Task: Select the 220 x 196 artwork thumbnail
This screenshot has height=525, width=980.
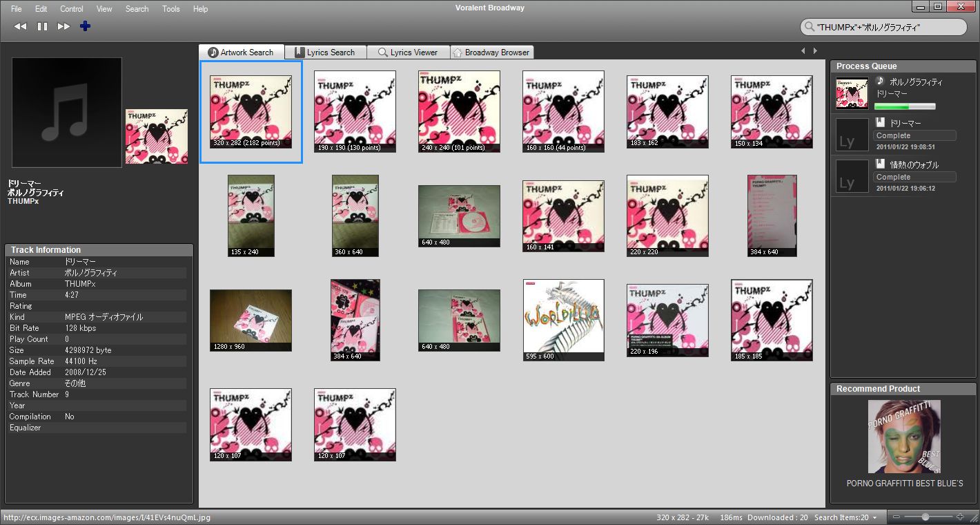Action: 667,321
